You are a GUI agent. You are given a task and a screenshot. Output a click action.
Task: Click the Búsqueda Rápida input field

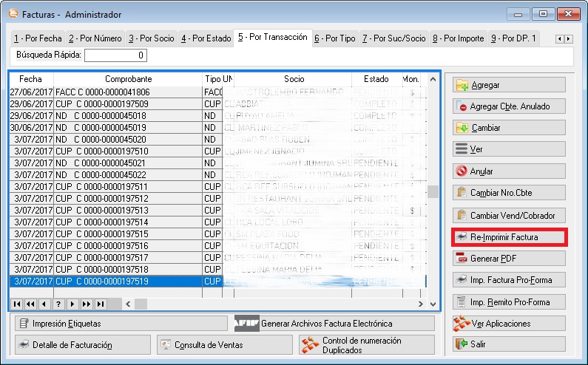(x=116, y=55)
